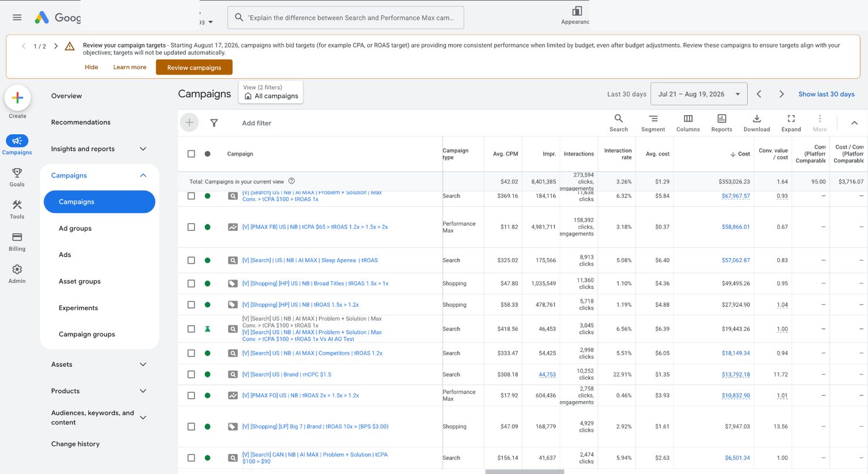Show previous notification in the banner

(x=24, y=46)
